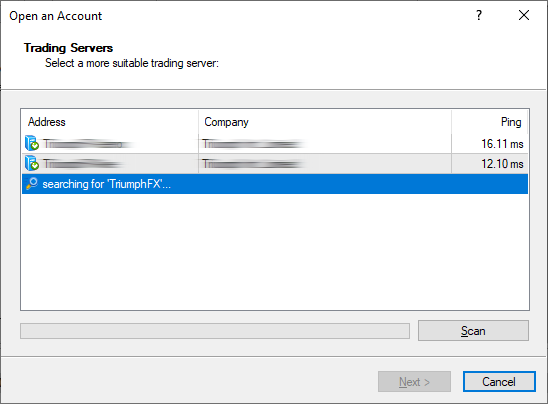The image size is (548, 404).
Task: Click the magnifier icon beside searching for 'TriumphFX'
Action: 32,183
